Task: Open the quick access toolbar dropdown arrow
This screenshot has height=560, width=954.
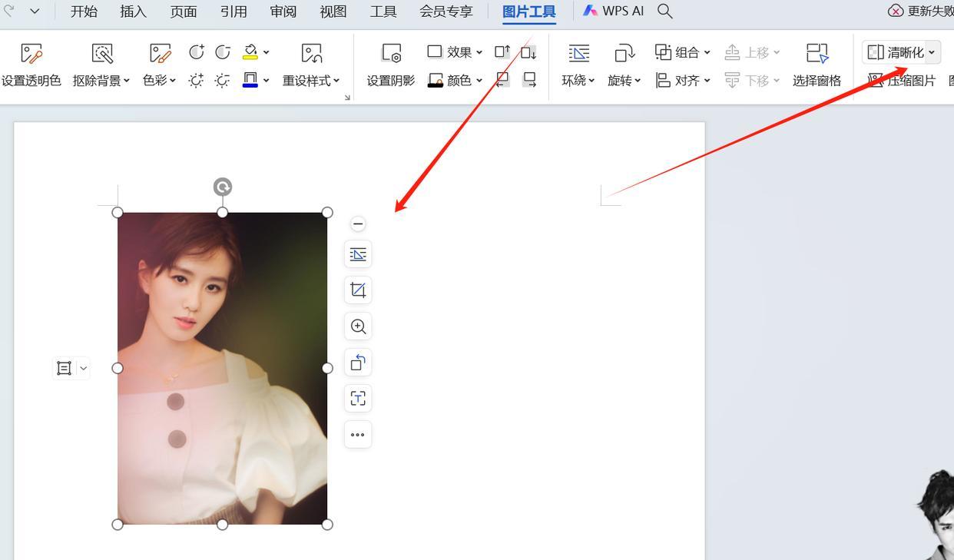Action: tap(35, 12)
